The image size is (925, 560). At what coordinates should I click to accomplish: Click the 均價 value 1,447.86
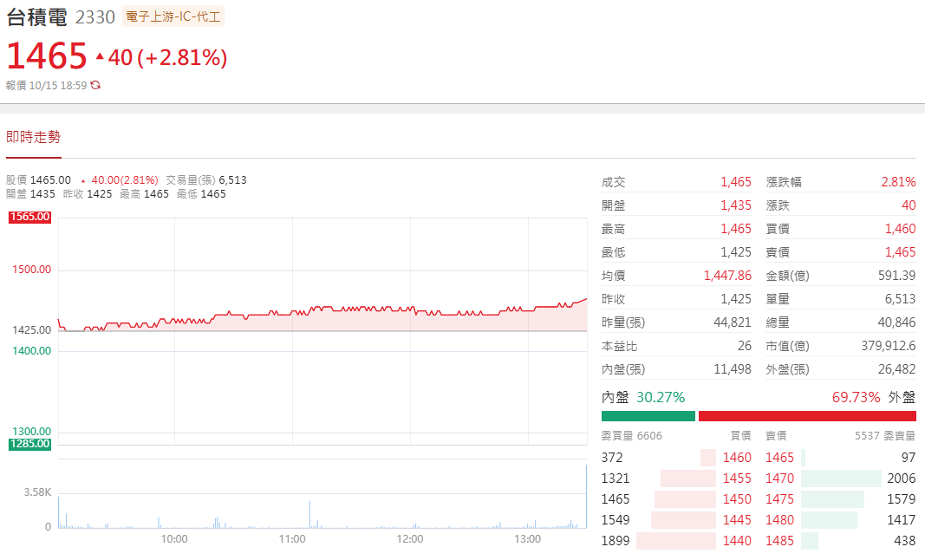(x=727, y=276)
